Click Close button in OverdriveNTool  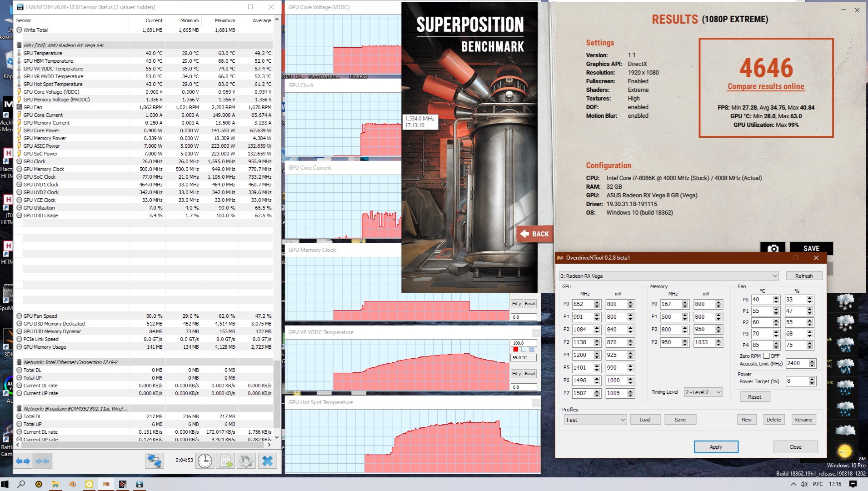(x=795, y=447)
